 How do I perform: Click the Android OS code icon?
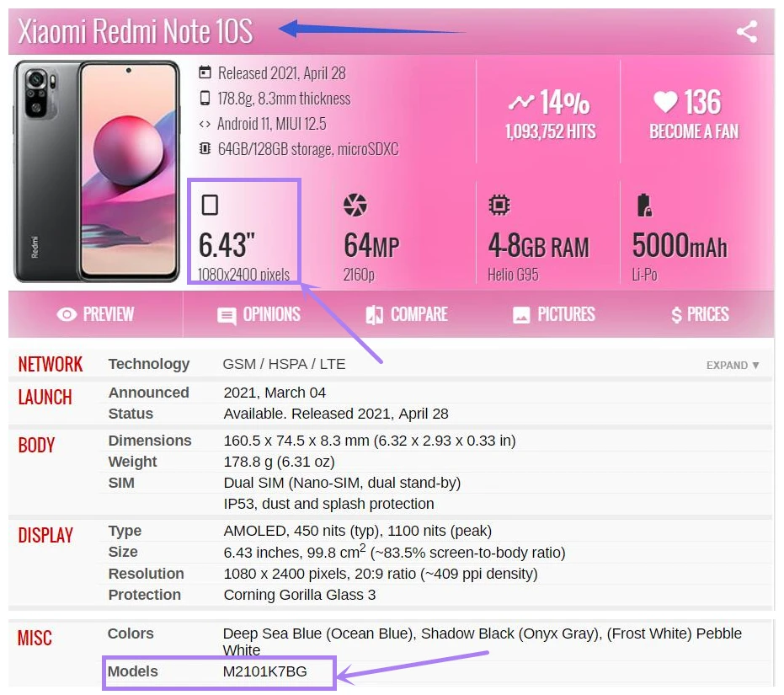pos(205,124)
